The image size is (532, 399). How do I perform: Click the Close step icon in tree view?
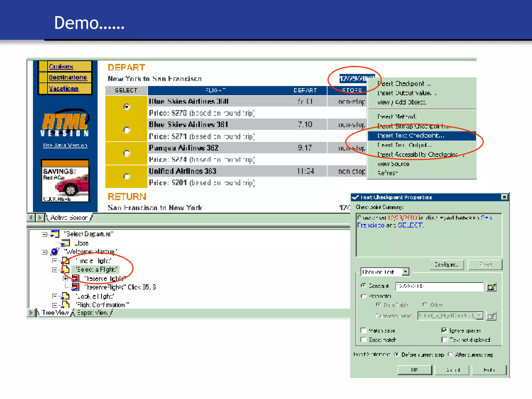pyautogui.click(x=65, y=243)
